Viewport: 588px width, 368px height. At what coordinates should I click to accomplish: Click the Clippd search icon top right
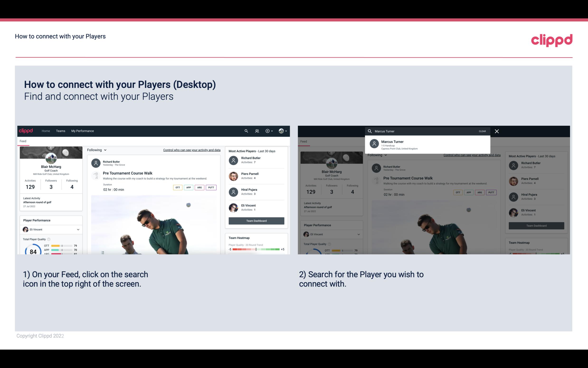point(246,131)
